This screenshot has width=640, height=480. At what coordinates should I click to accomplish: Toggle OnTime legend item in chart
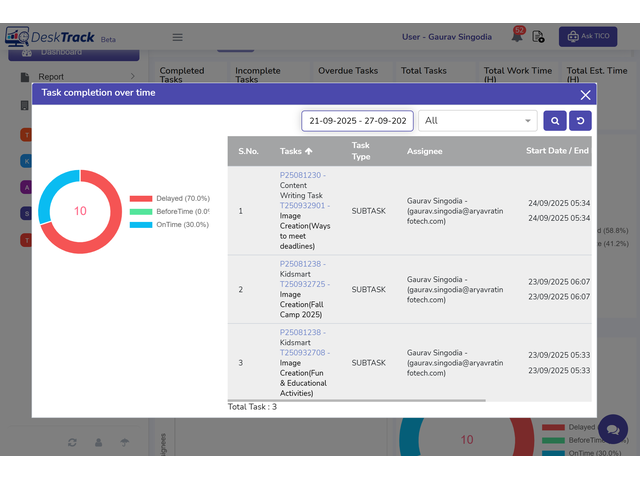click(168, 224)
